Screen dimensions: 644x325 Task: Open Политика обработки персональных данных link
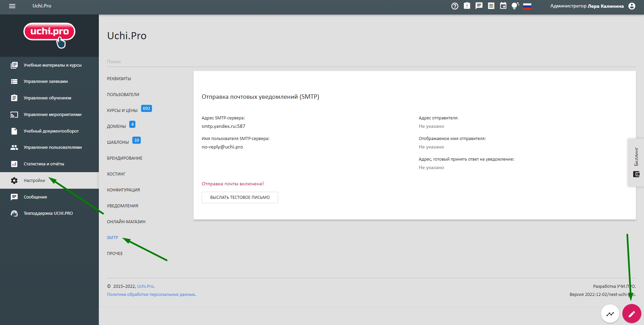point(151,295)
